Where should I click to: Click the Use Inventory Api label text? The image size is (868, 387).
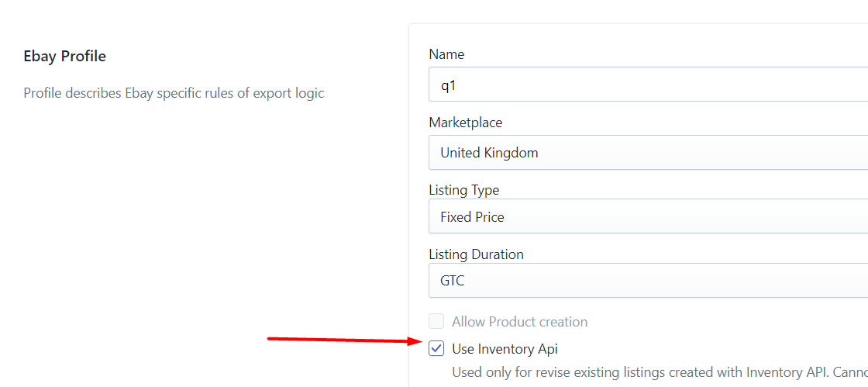(505, 349)
